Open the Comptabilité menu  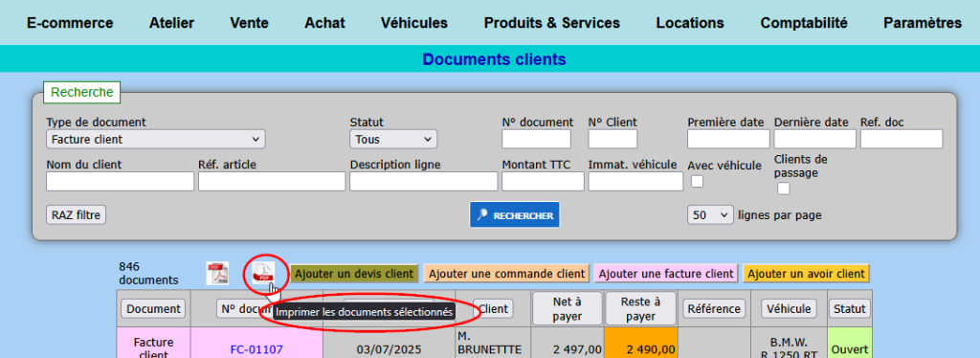804,23
